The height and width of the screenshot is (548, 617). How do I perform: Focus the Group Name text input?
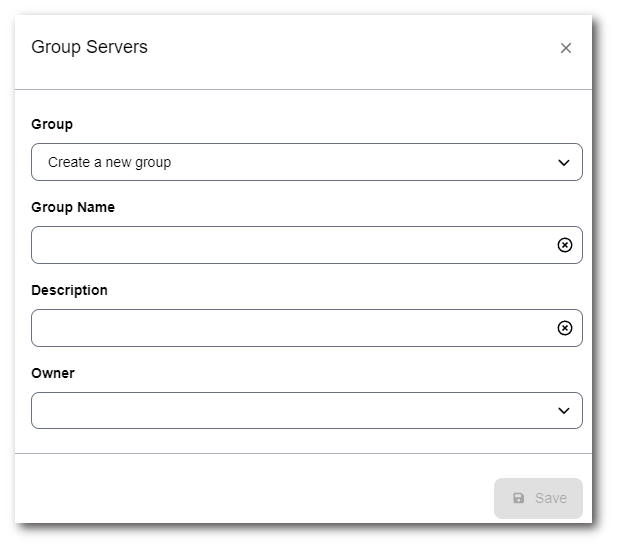click(x=290, y=245)
